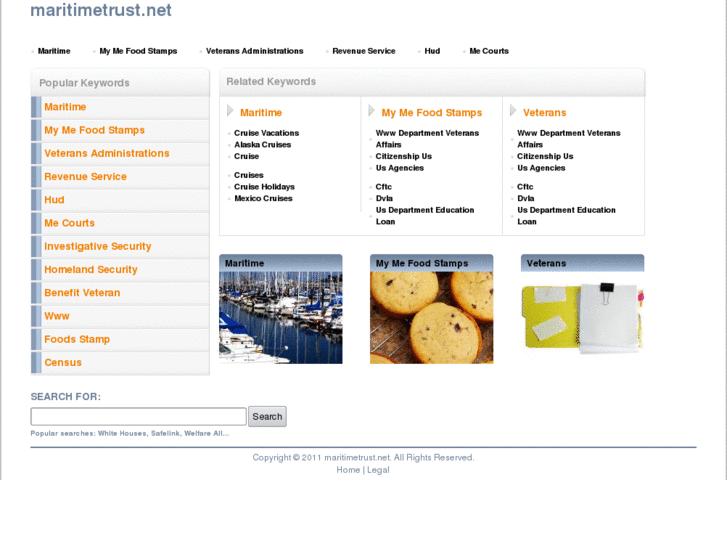Click the arrow icon beside Maritime heading
The height and width of the screenshot is (545, 727).
pyautogui.click(x=230, y=110)
